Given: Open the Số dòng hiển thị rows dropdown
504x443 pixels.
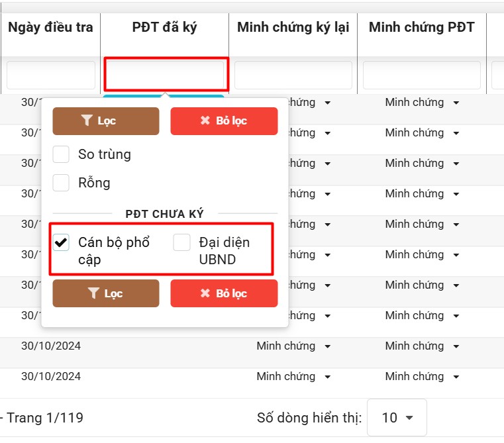Looking at the screenshot, I should coord(397,418).
